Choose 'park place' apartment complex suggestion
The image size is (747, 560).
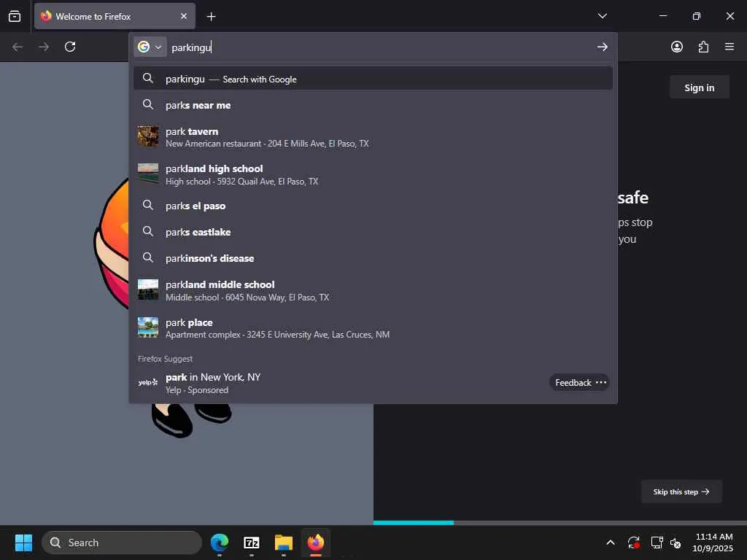pyautogui.click(x=373, y=328)
